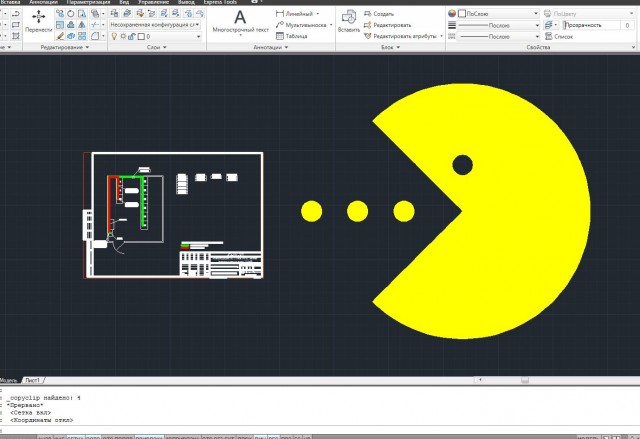Click the Многострочный текст (Multiline text) tool

pyautogui.click(x=240, y=23)
